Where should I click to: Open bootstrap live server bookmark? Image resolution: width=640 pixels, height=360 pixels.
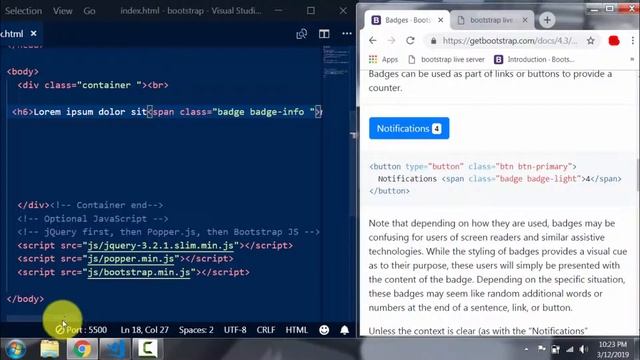click(446, 60)
